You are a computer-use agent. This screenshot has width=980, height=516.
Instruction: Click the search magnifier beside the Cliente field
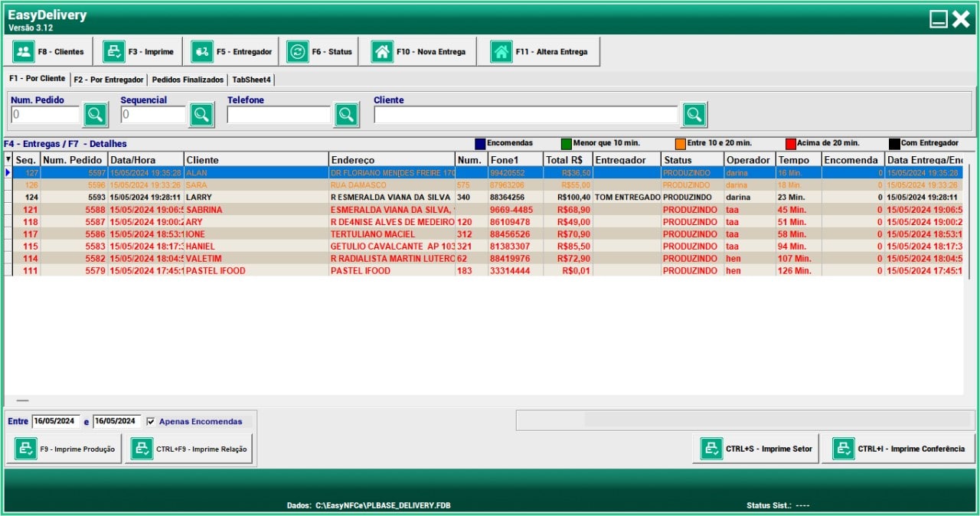694,115
